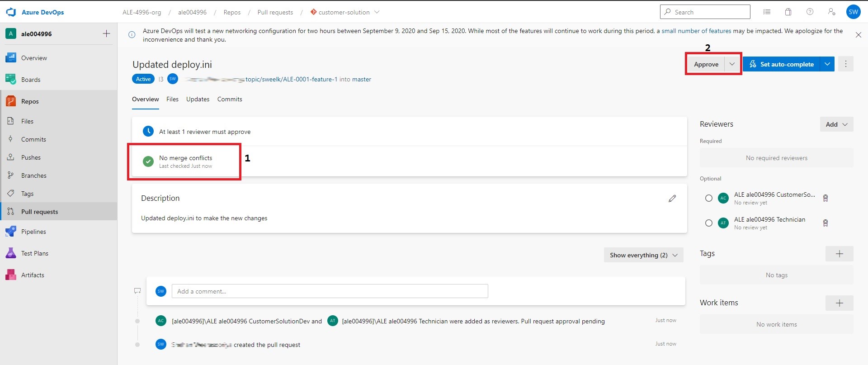Select the circle beside ALE ale004996 Technician reviewer
The width and height of the screenshot is (868, 365).
point(708,223)
